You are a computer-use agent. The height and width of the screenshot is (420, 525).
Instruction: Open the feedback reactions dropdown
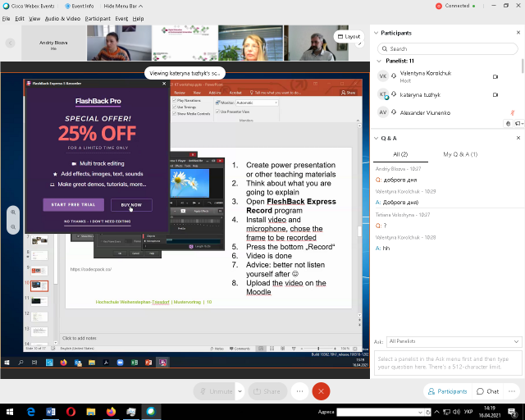pos(518,124)
